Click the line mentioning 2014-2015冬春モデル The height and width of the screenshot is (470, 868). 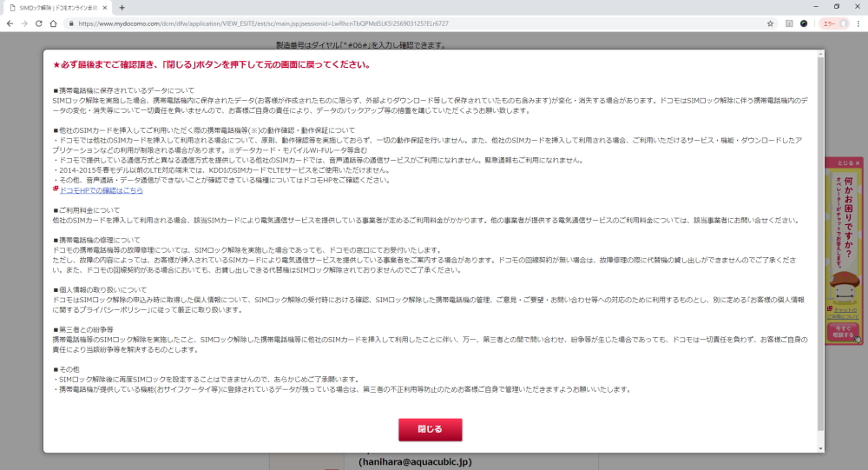pos(222,170)
